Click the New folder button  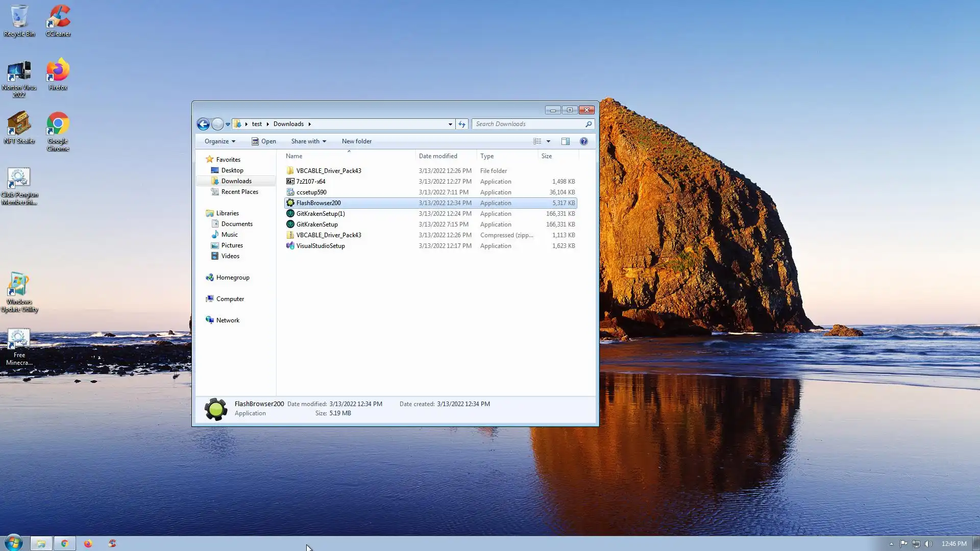click(x=357, y=141)
